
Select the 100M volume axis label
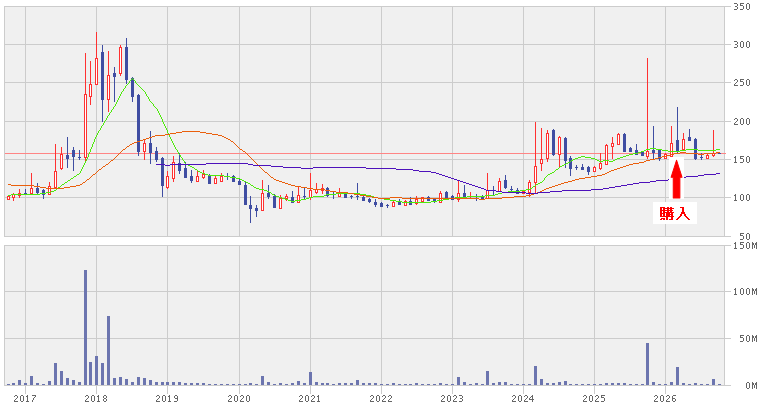[x=745, y=292]
